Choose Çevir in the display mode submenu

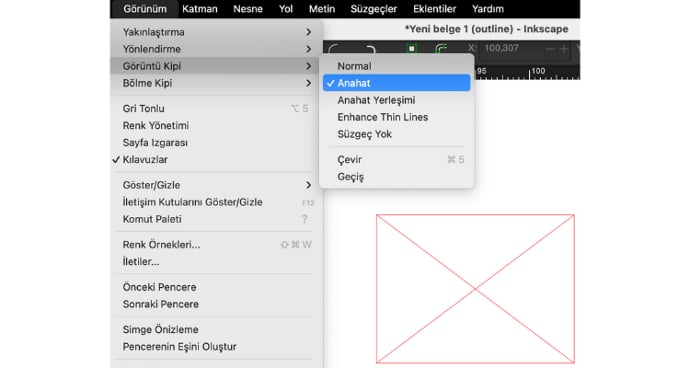tap(396, 160)
